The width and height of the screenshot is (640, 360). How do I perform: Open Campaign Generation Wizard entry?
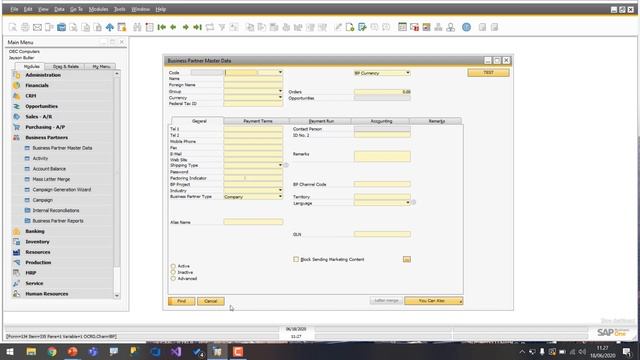pyautogui.click(x=62, y=189)
